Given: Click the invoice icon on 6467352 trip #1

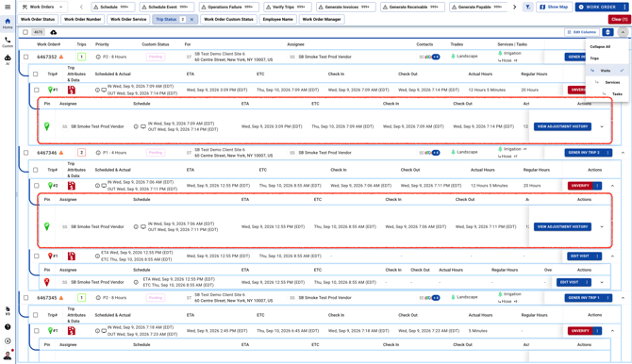Looking at the screenshot, I should (x=72, y=90).
